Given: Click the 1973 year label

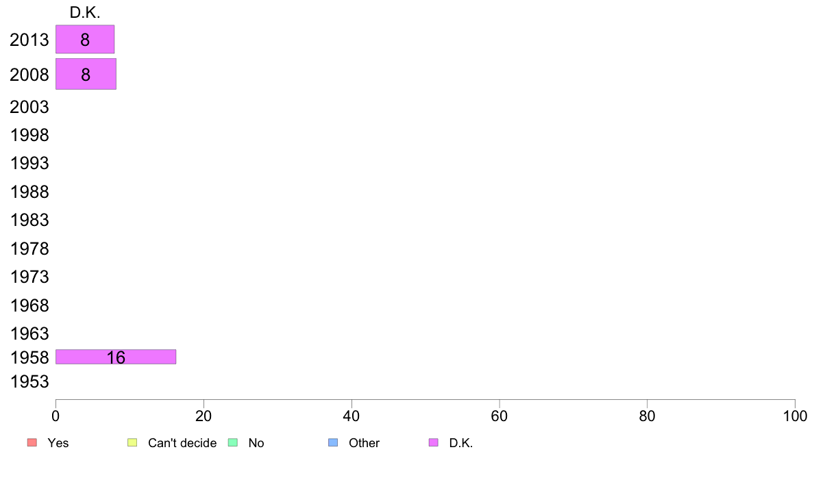Looking at the screenshot, I should coord(29,277).
